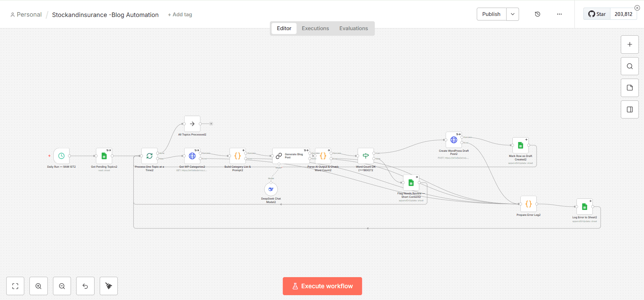This screenshot has width=644, height=300.
Task: Add a sticky note to the canvas
Action: click(x=630, y=88)
